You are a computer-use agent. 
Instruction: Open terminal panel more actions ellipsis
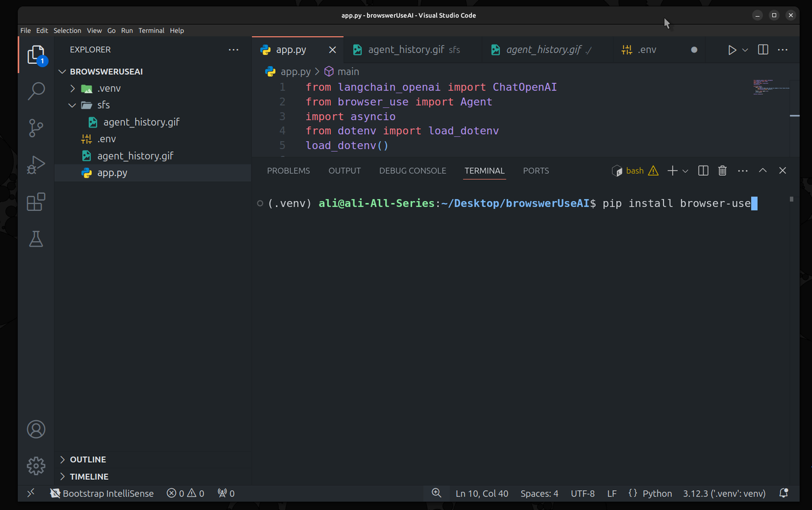tap(743, 171)
